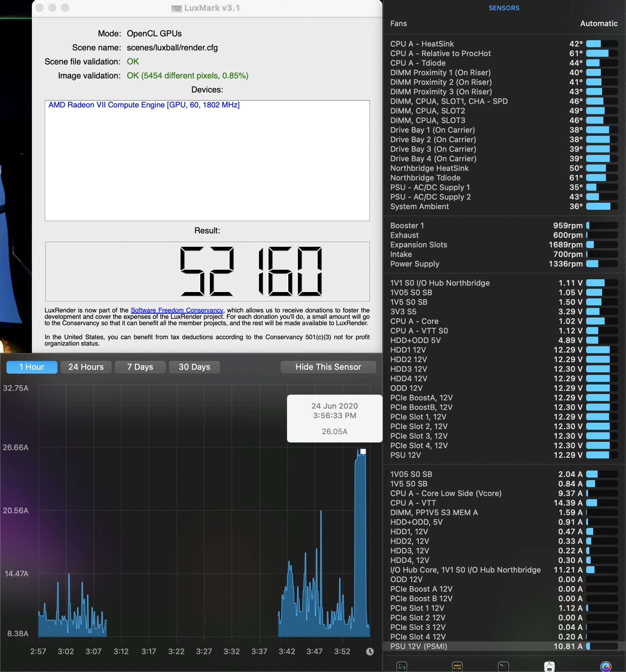The width and height of the screenshot is (626, 672).
Task: Open the iStat Menus gauge icon
Action: 606,667
